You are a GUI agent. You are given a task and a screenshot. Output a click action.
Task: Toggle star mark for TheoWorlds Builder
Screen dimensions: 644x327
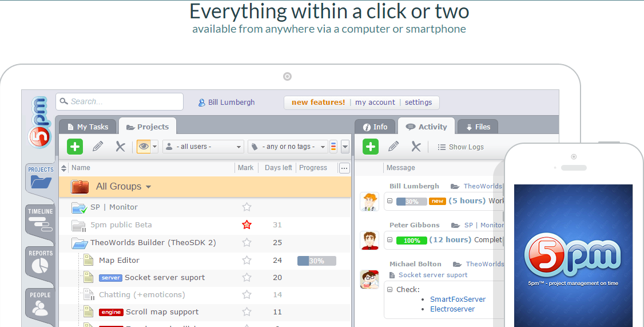[247, 242]
